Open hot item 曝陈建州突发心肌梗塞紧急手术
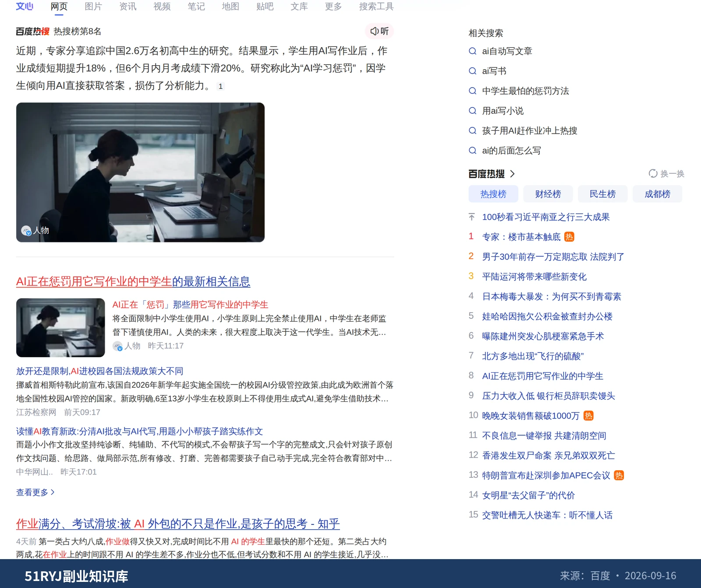The image size is (701, 588). 543,336
